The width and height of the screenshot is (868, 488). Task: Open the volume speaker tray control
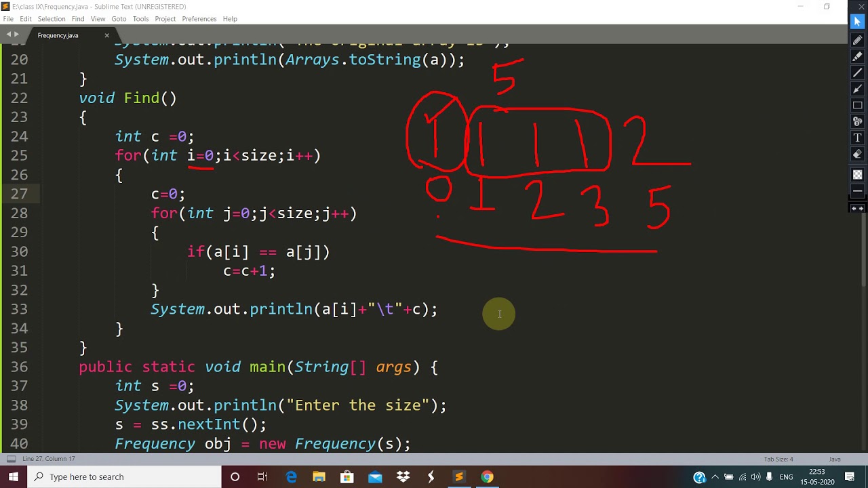pyautogui.click(x=755, y=476)
